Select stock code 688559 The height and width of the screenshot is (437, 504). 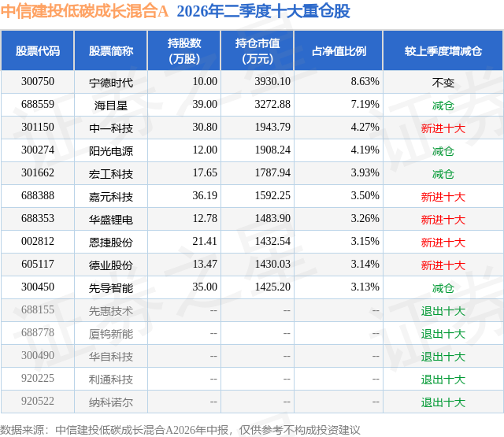point(38,105)
